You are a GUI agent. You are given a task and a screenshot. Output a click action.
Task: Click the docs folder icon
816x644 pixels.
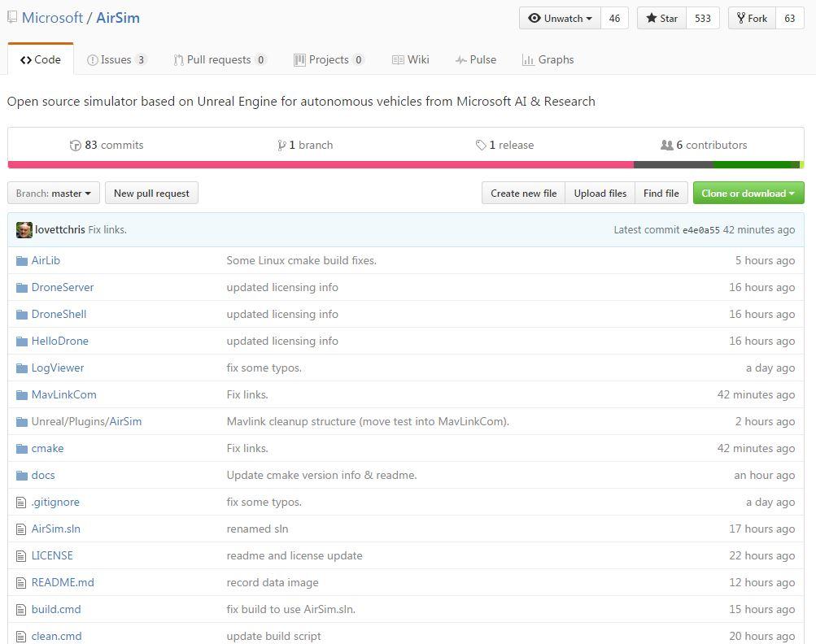click(x=21, y=476)
